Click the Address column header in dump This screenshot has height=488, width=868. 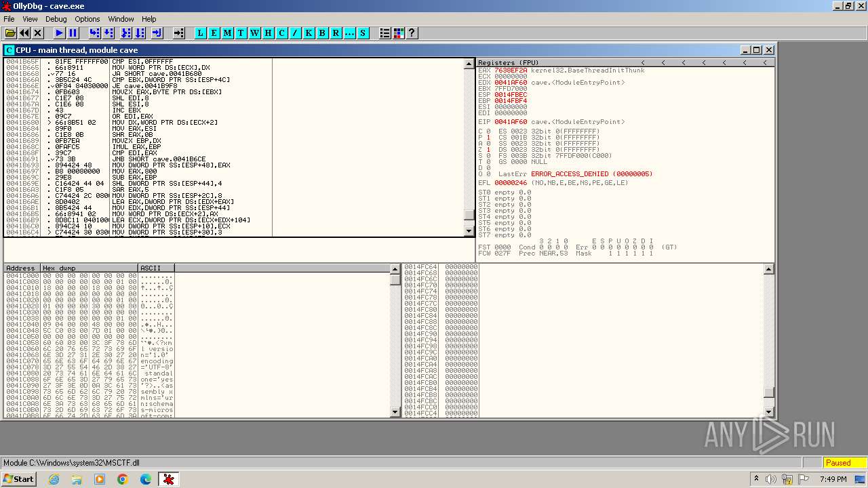tap(22, 268)
